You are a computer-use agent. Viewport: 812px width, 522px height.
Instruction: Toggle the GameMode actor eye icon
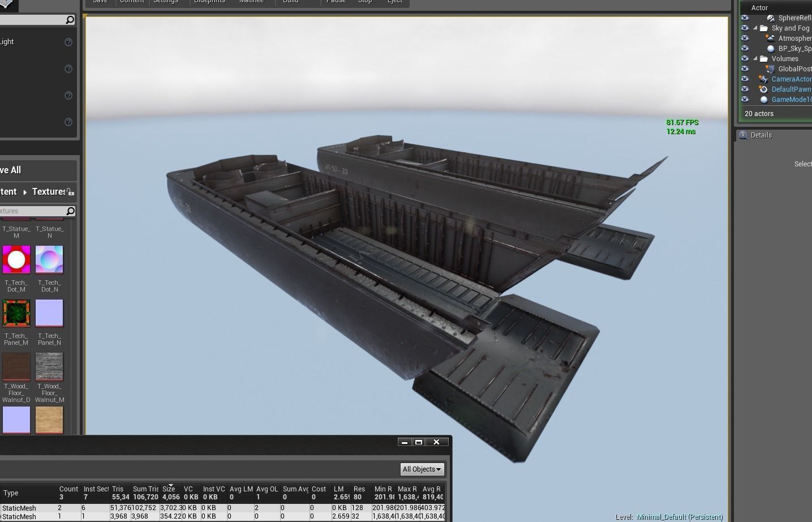[x=745, y=100]
